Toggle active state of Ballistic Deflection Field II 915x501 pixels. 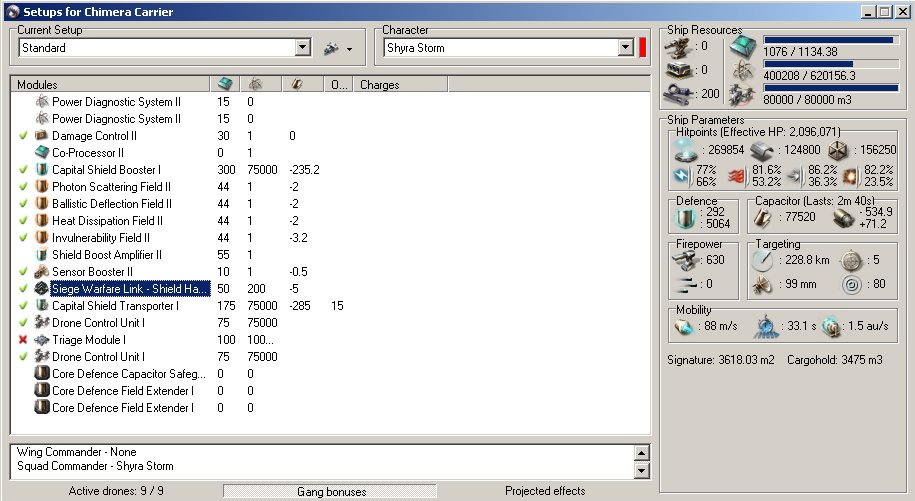point(23,204)
